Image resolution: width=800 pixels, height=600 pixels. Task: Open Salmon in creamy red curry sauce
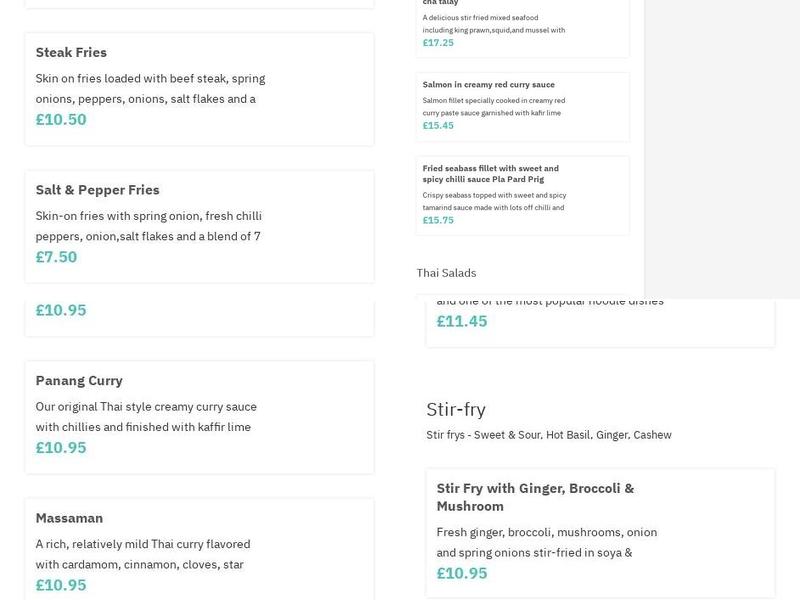tap(488, 85)
